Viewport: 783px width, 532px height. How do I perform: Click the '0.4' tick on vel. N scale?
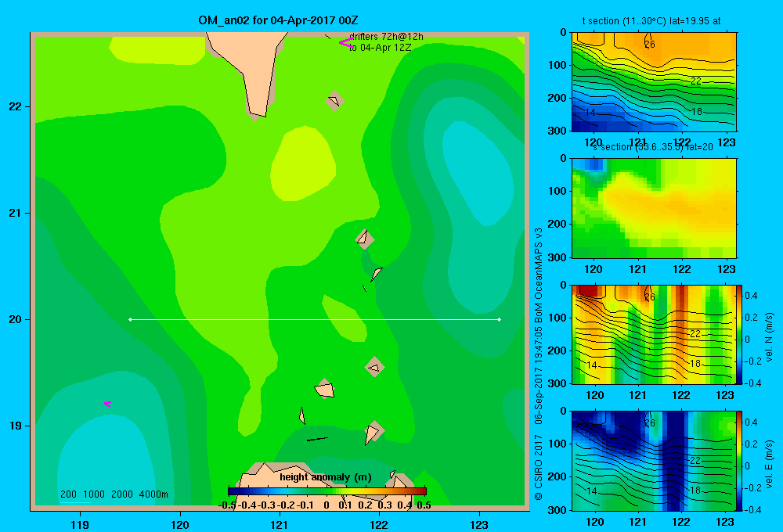[x=751, y=296]
